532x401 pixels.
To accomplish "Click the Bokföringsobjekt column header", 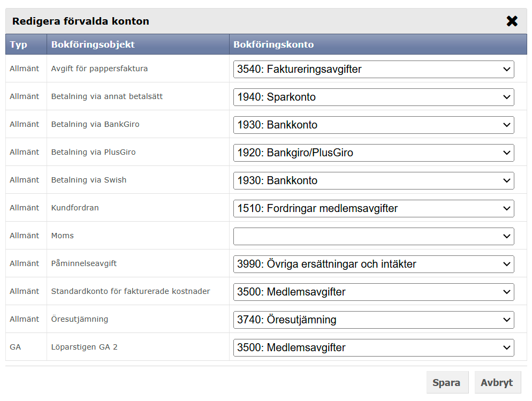I will [x=93, y=44].
